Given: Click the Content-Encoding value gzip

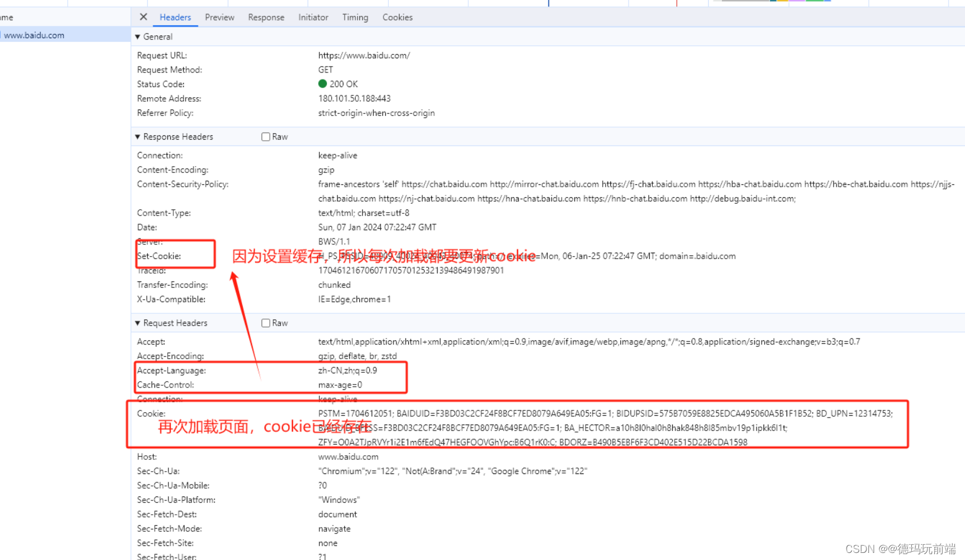Looking at the screenshot, I should pos(326,170).
